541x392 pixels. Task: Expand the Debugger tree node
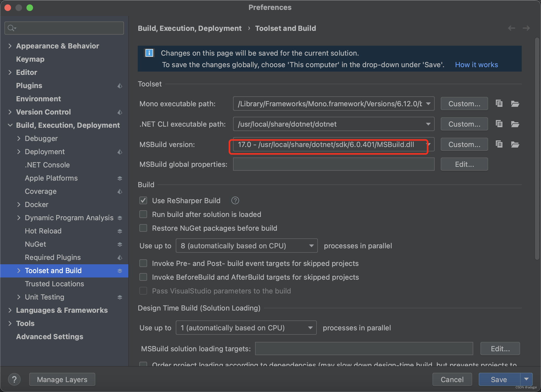tap(19, 138)
